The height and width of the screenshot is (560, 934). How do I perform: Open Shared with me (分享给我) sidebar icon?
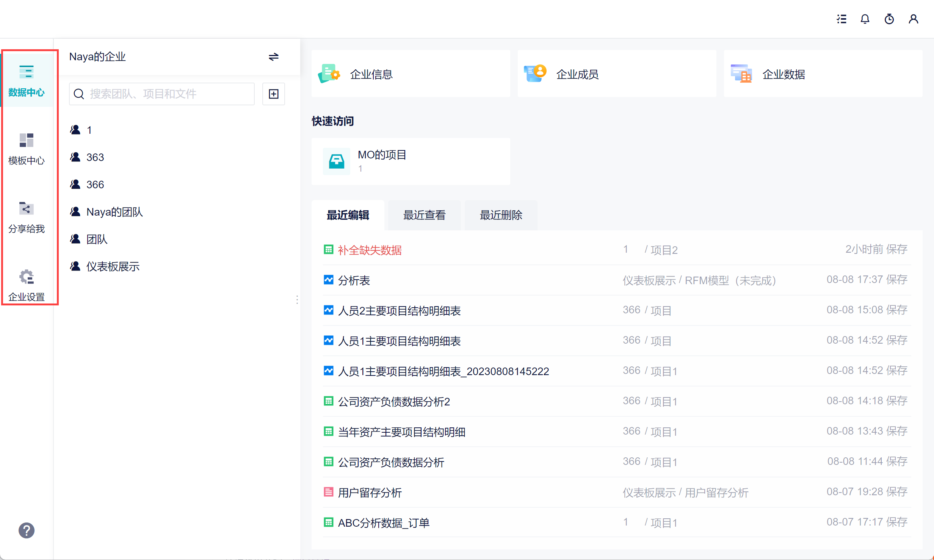coord(27,217)
